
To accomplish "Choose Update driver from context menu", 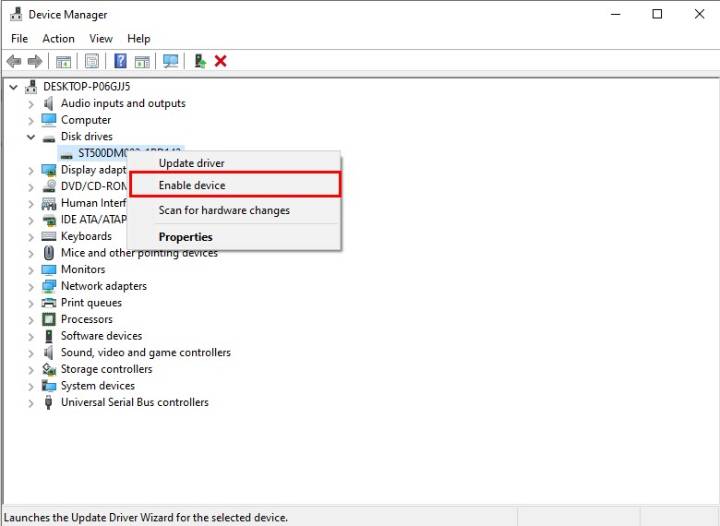I will [x=235, y=163].
